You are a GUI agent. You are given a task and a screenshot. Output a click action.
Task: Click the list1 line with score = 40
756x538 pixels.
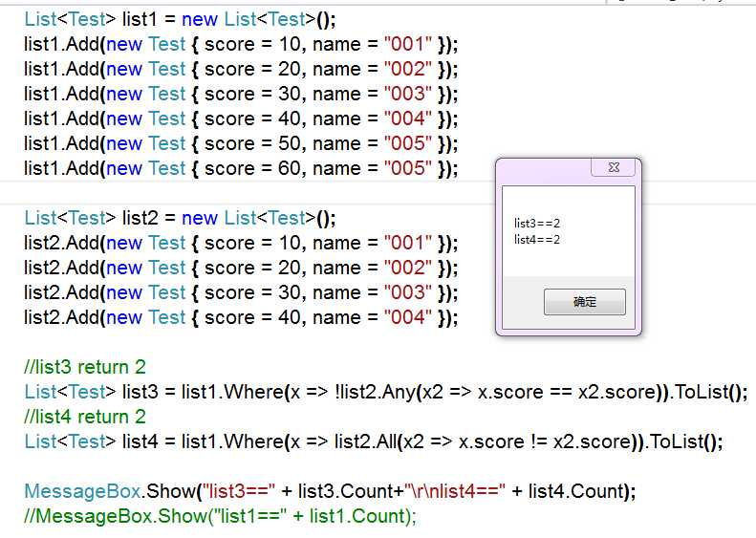241,118
